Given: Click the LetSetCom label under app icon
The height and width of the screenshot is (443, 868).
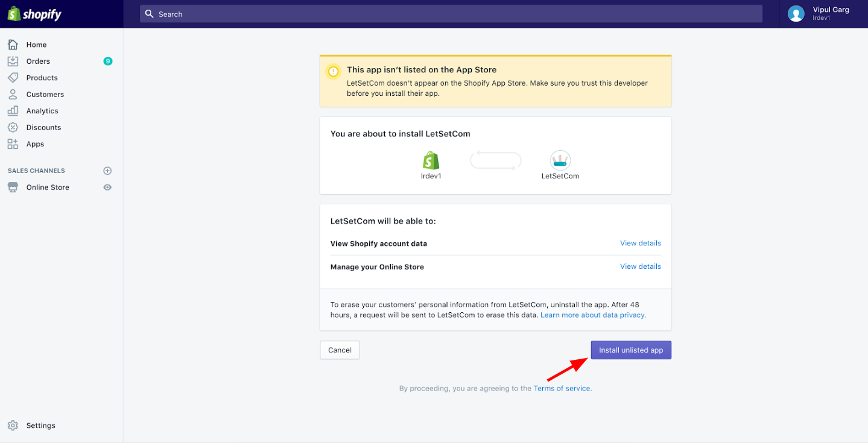Looking at the screenshot, I should 560,176.
